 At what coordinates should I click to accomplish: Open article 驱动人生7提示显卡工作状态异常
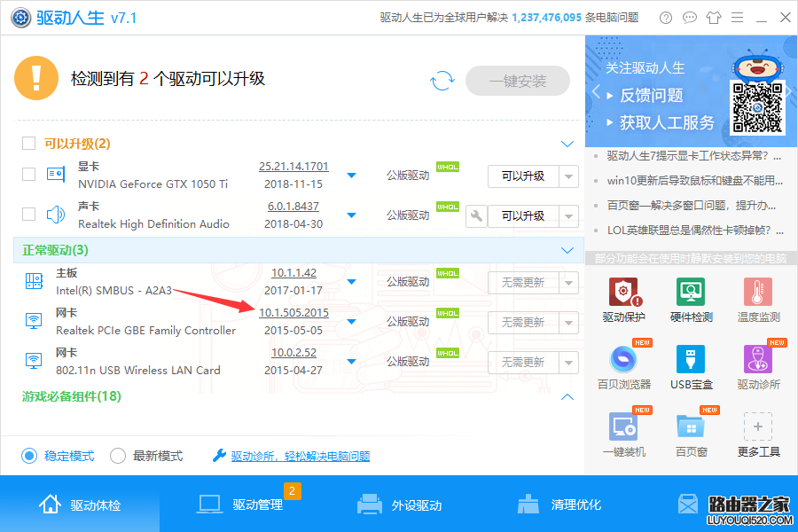(x=694, y=156)
